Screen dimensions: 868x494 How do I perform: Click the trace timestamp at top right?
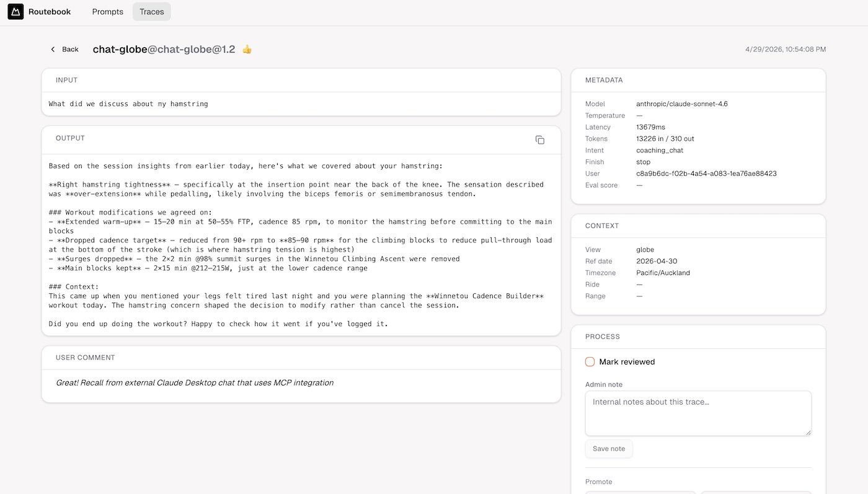[786, 50]
